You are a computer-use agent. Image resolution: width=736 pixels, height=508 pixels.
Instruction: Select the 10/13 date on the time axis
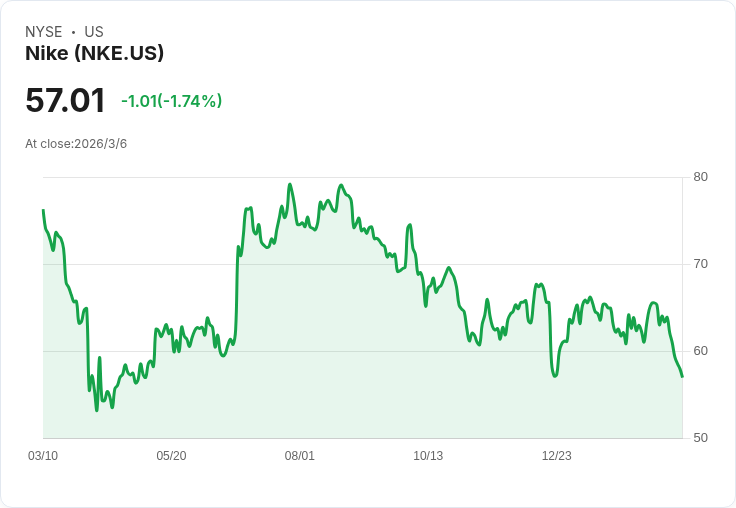pyautogui.click(x=428, y=456)
